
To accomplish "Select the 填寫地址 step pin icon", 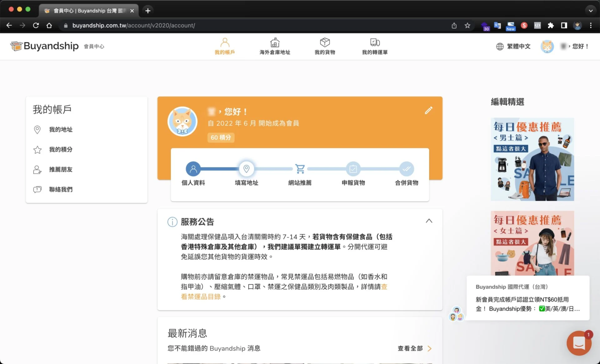I will click(246, 169).
